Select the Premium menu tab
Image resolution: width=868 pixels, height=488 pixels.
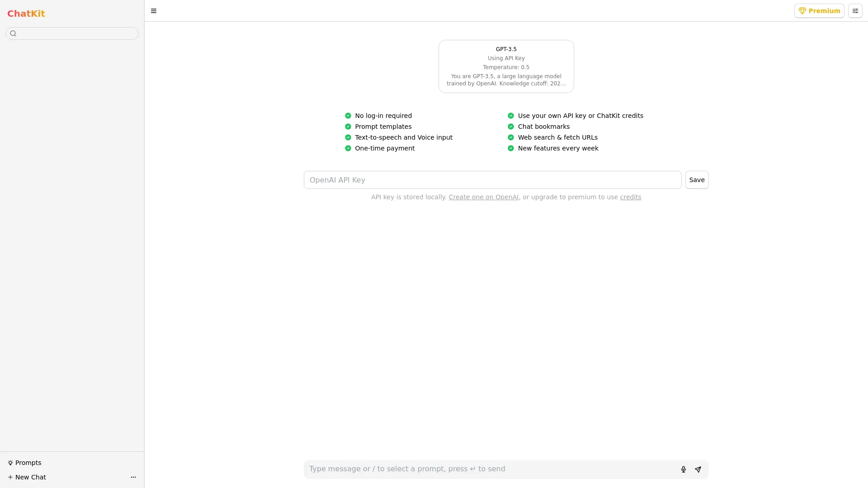tap(820, 11)
